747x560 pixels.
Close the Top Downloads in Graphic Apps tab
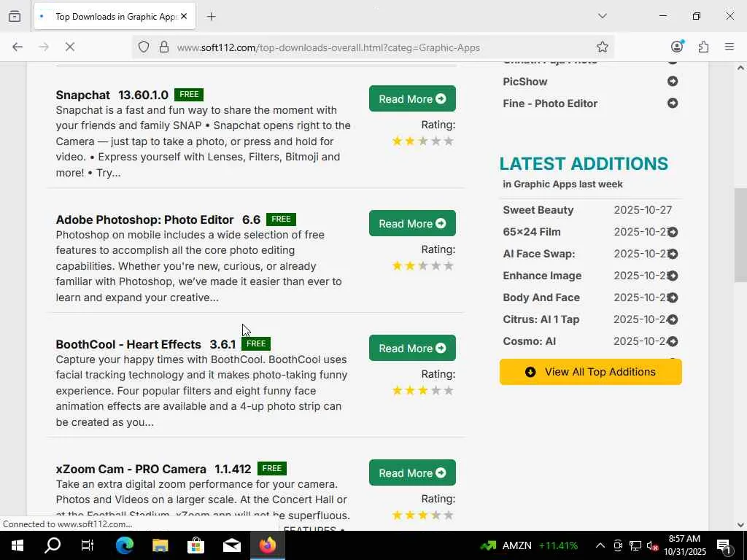point(184,16)
